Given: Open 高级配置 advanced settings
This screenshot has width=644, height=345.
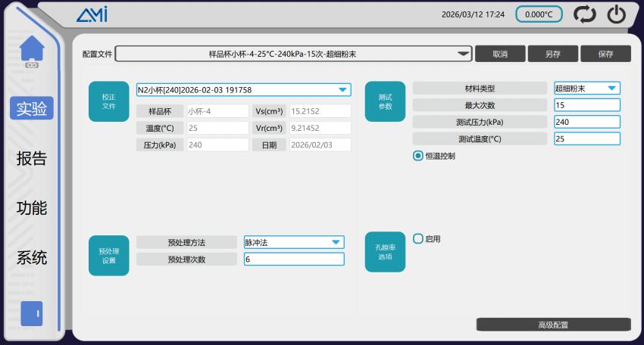Looking at the screenshot, I should tap(554, 325).
